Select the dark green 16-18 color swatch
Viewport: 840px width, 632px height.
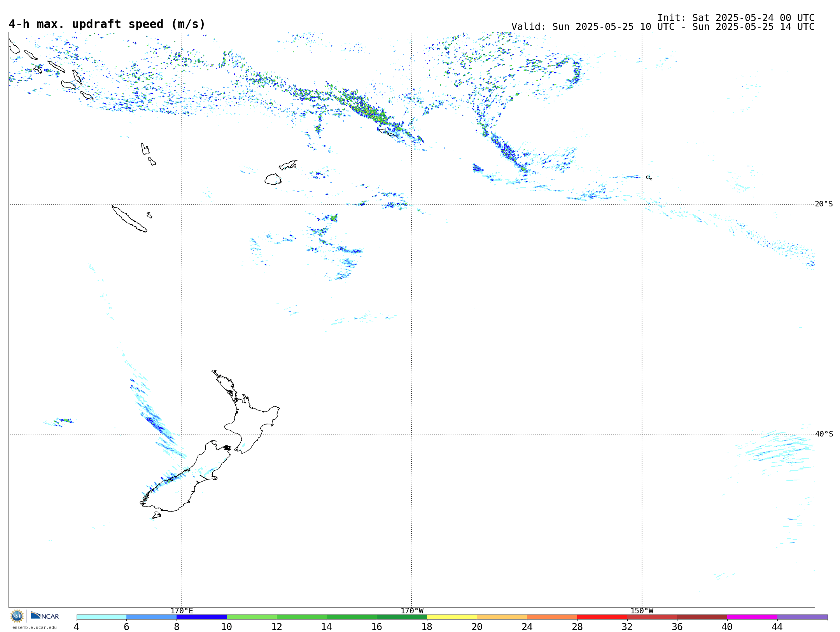click(x=402, y=617)
